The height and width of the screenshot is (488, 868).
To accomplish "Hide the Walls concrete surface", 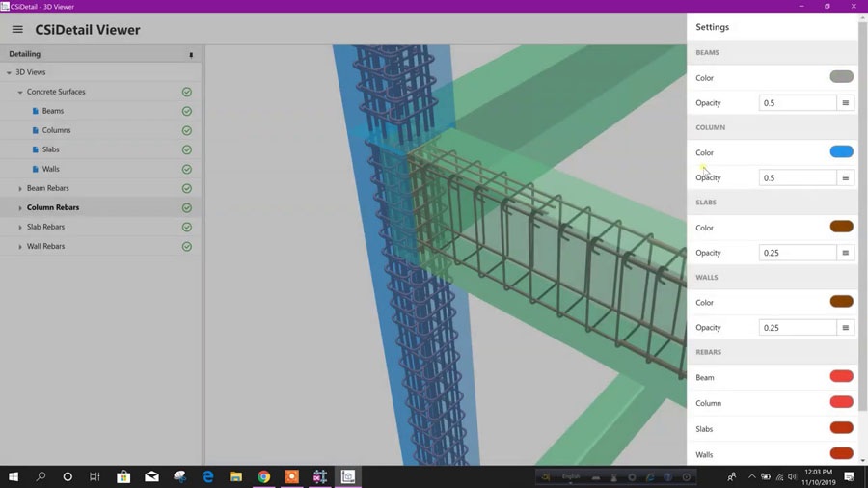I will pos(187,170).
